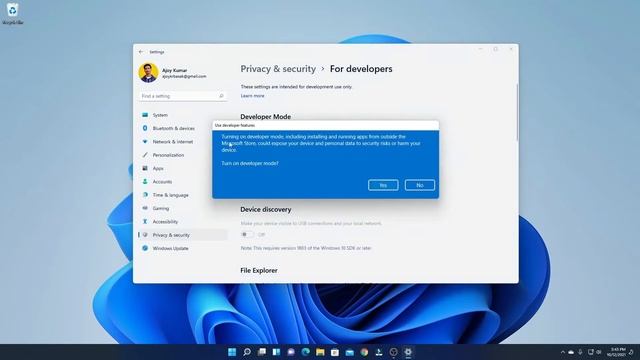
Task: Click the Personalization brush icon
Action: pyautogui.click(x=145, y=155)
